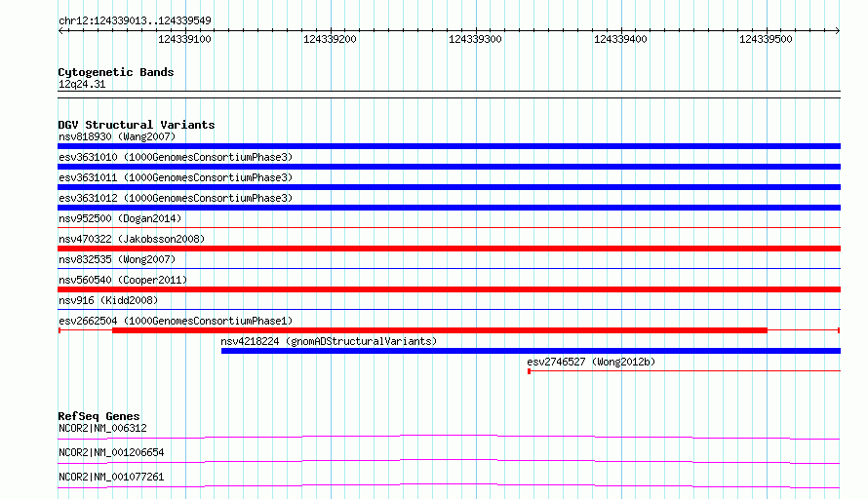The width and height of the screenshot is (868, 499).
Task: Select the 124339100 ruler position label
Action: click(184, 39)
